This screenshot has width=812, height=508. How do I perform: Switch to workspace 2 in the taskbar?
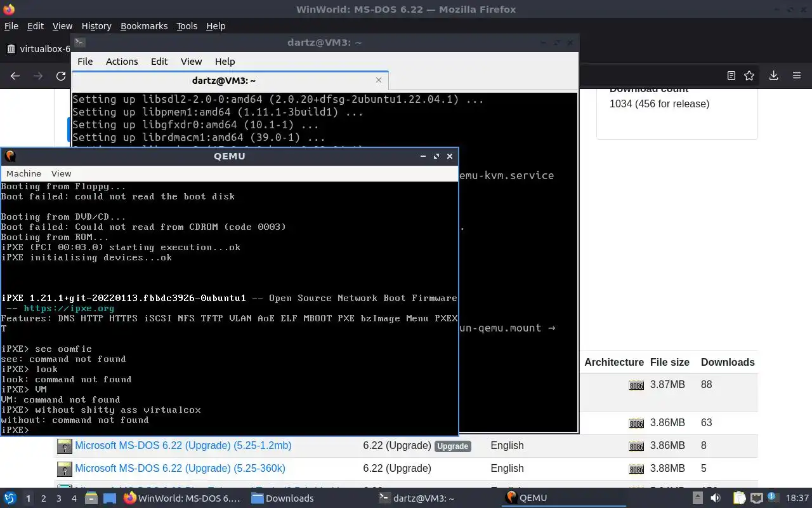pos(43,498)
